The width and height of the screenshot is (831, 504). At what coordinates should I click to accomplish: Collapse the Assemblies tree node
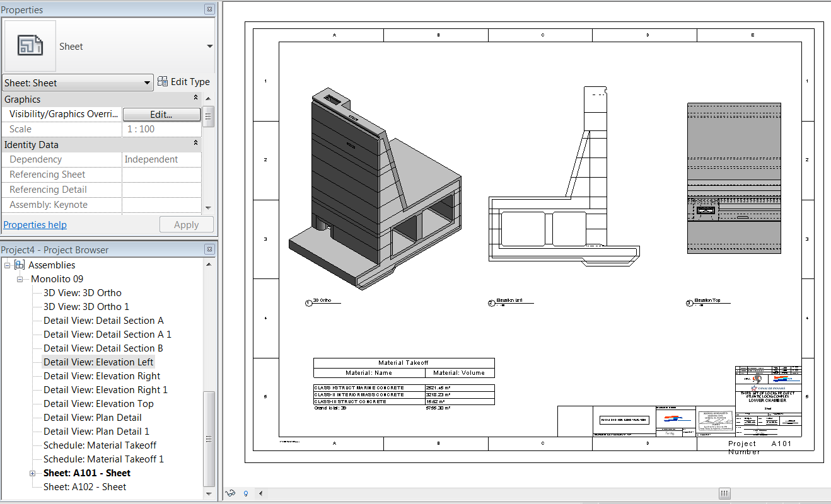click(7, 265)
